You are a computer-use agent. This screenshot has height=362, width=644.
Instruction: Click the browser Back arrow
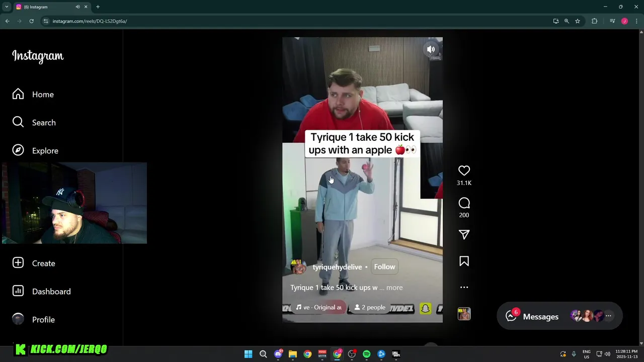pyautogui.click(x=7, y=21)
